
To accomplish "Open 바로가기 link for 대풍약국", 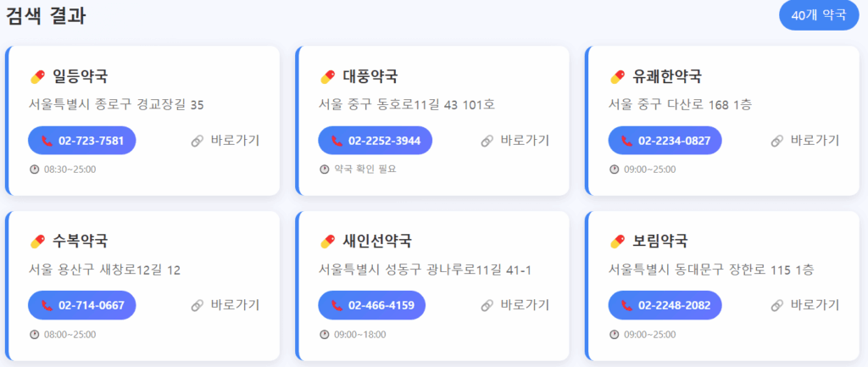I will pyautogui.click(x=515, y=141).
